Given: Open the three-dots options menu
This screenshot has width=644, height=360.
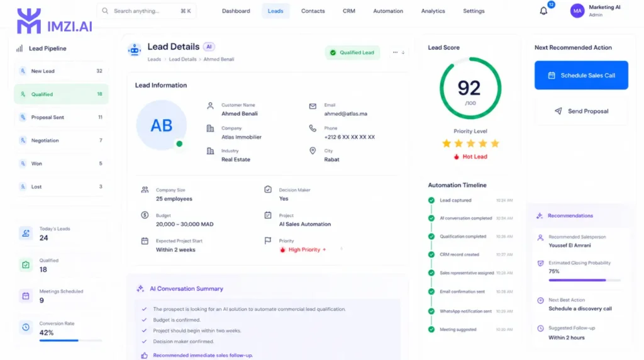Looking at the screenshot, I should (x=395, y=53).
